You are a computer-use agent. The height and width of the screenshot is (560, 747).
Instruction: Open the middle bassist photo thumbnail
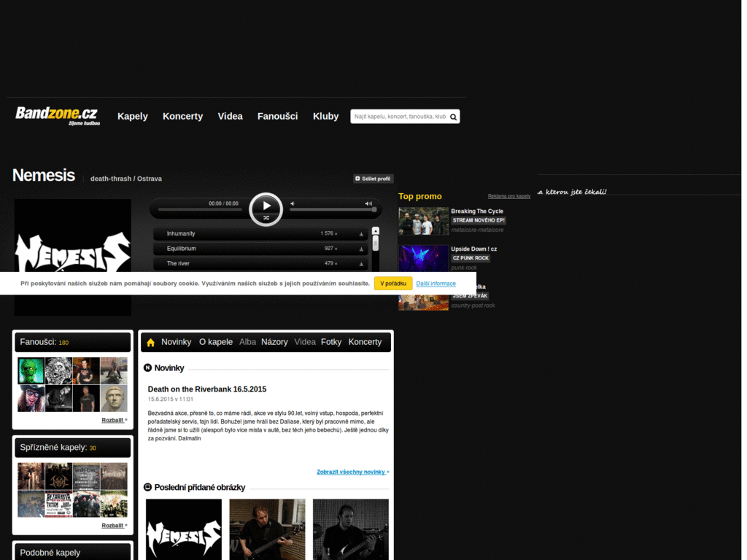267,529
